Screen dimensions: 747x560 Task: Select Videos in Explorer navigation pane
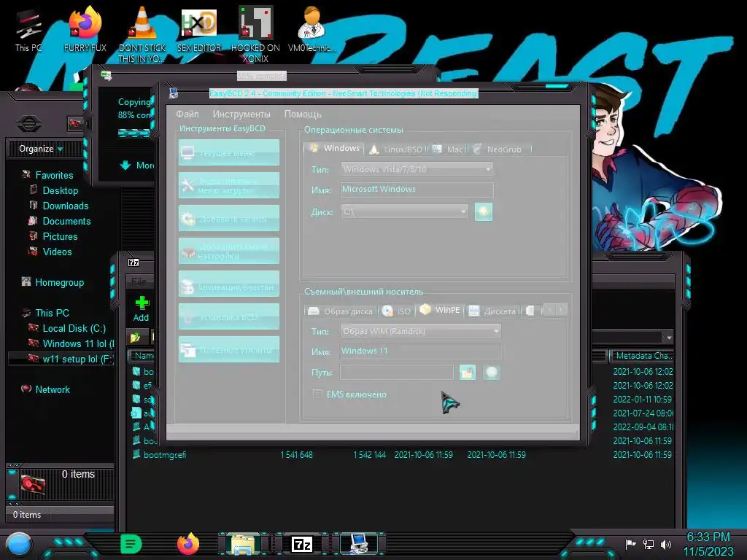57,252
